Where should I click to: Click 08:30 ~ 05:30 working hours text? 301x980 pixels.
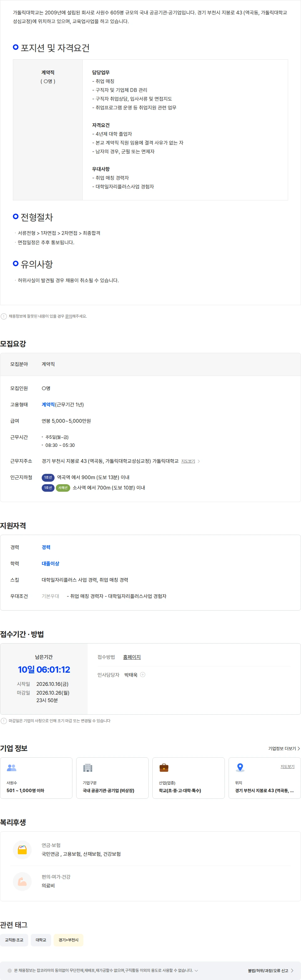click(60, 445)
